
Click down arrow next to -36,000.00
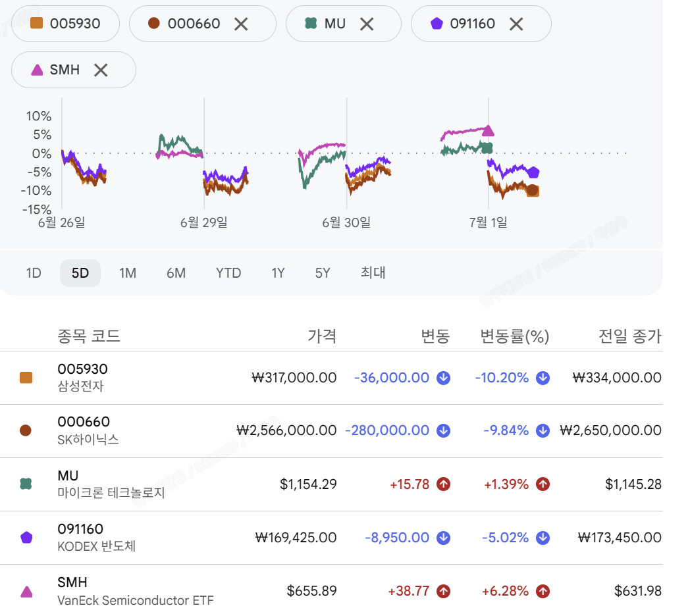[443, 378]
